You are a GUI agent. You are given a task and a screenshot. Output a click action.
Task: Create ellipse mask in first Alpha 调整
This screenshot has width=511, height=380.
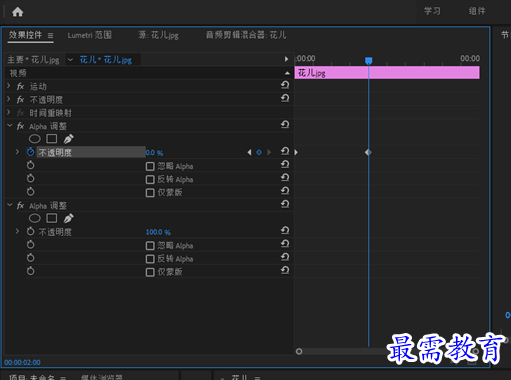[x=35, y=139]
